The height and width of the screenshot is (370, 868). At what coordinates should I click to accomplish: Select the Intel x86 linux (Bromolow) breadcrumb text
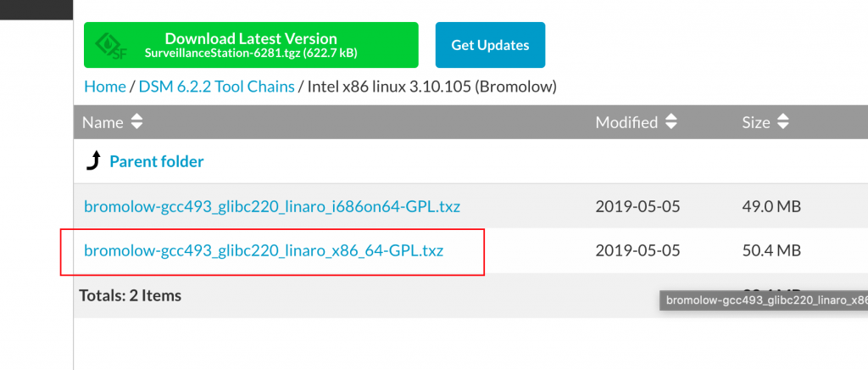[x=431, y=87]
